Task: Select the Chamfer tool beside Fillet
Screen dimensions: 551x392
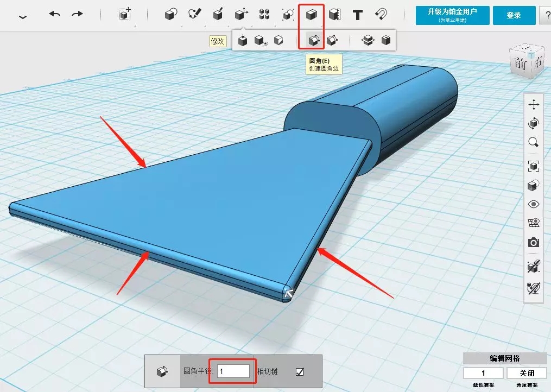Action: [x=332, y=40]
